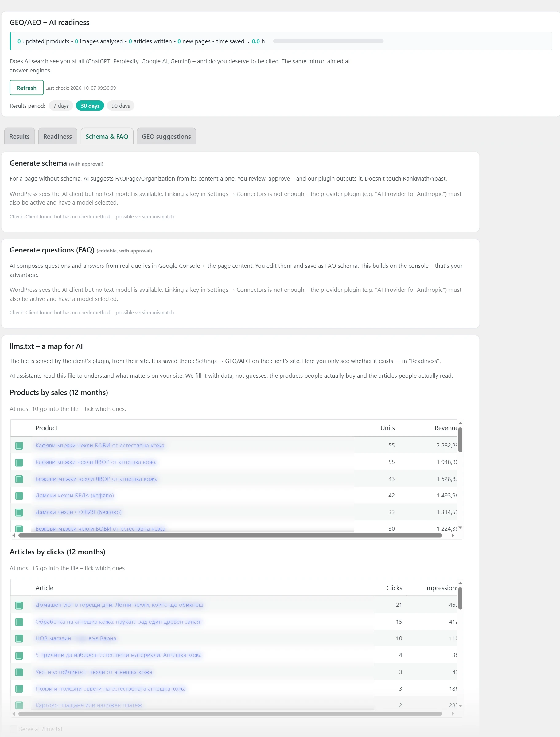Viewport: 560px width, 737px height.
Task: Click the Units column header
Action: 387,428
